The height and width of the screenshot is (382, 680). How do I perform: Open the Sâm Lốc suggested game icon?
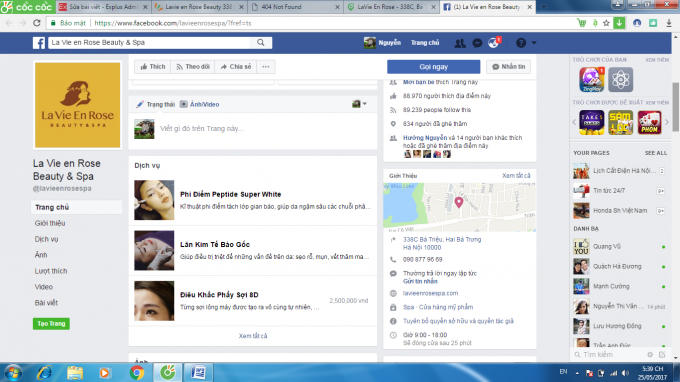pyautogui.click(x=620, y=122)
